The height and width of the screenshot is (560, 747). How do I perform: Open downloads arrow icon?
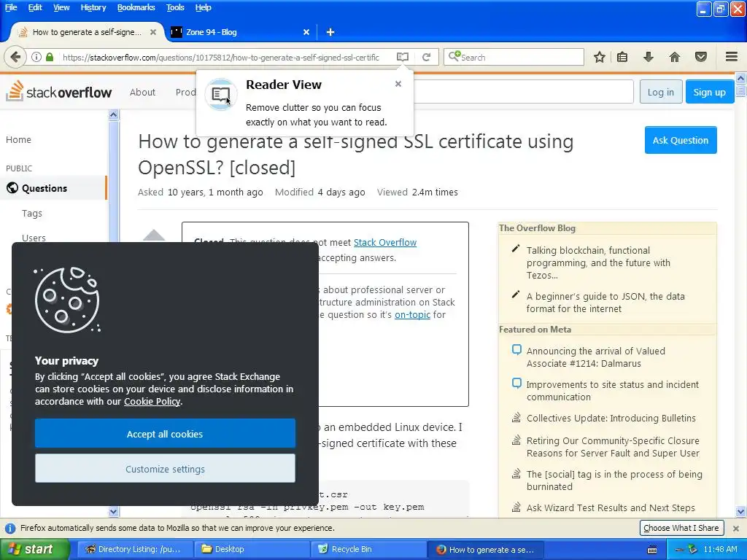(x=648, y=57)
